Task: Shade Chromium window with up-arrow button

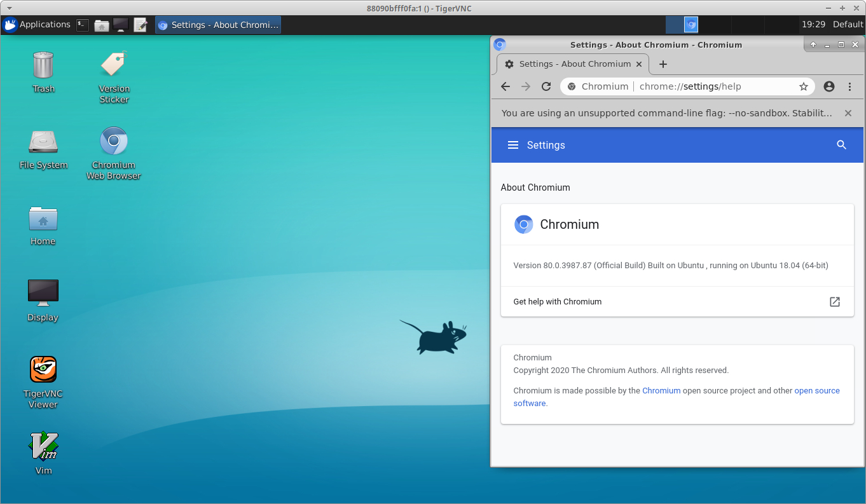Action: (813, 44)
